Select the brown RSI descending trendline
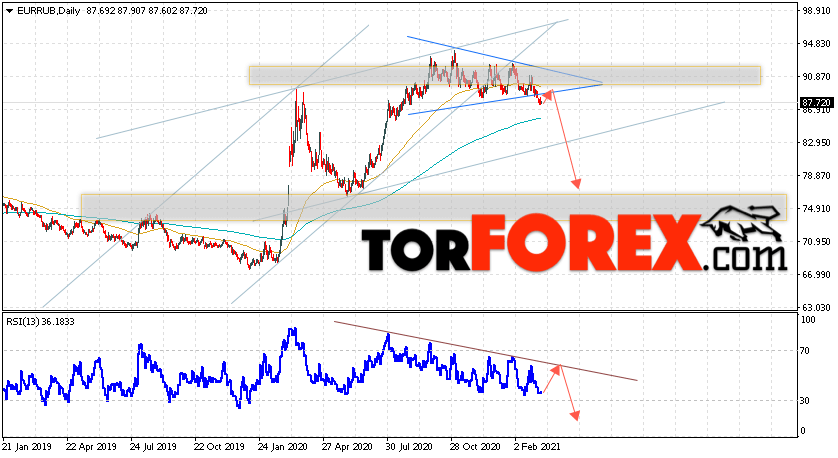Viewport: 838px width, 458px height. tap(485, 351)
